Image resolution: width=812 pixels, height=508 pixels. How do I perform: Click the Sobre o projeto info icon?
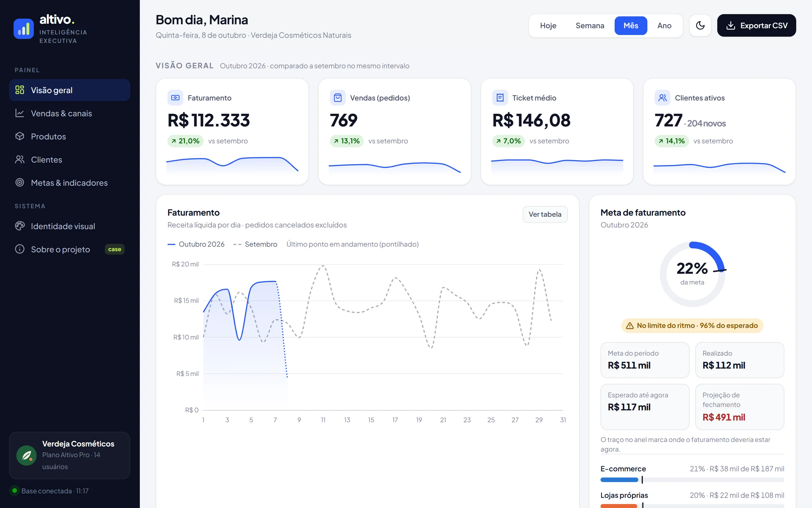pos(20,249)
